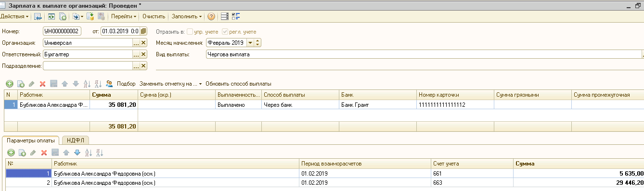
Task: Move row up in Параметры оплаты toolbar
Action: tap(66, 153)
